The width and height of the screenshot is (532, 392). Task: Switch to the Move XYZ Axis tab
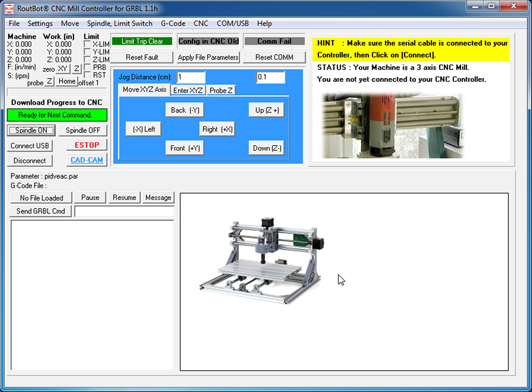[144, 90]
